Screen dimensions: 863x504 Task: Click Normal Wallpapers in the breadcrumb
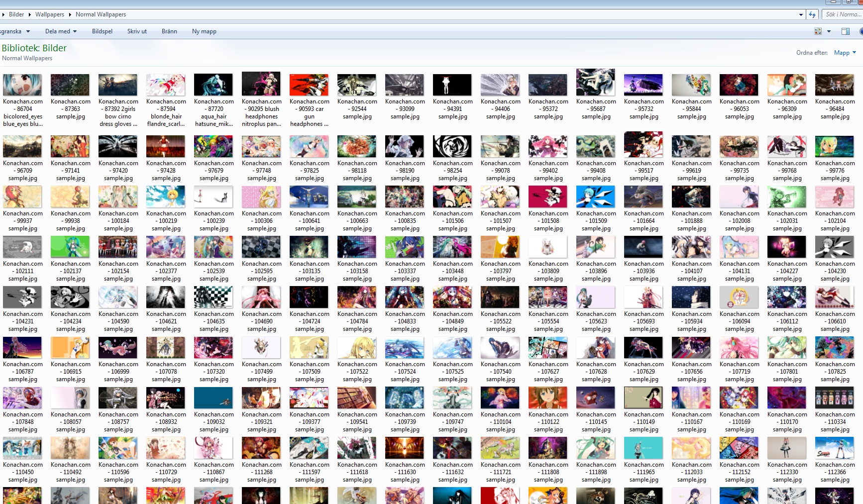(x=101, y=14)
